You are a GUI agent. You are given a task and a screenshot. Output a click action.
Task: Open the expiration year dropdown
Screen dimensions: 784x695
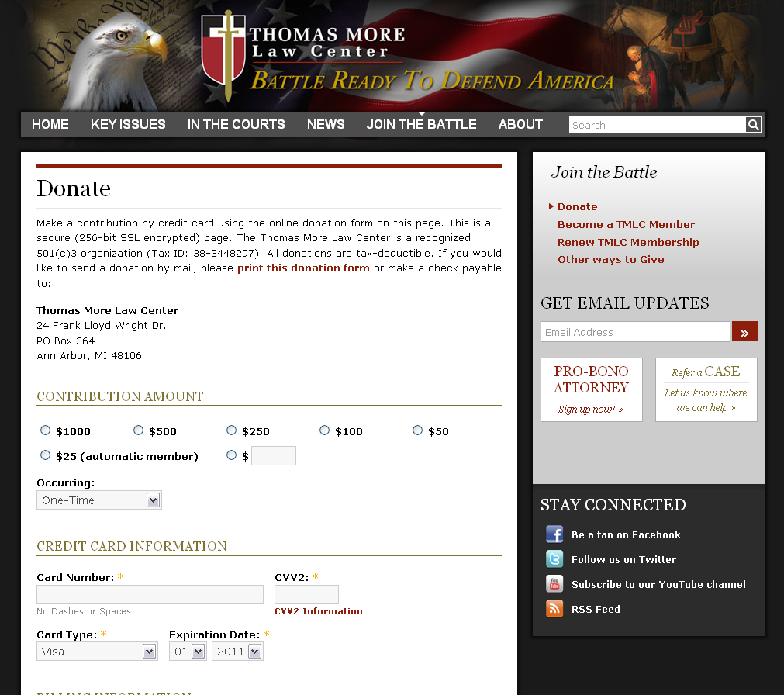pyautogui.click(x=237, y=652)
